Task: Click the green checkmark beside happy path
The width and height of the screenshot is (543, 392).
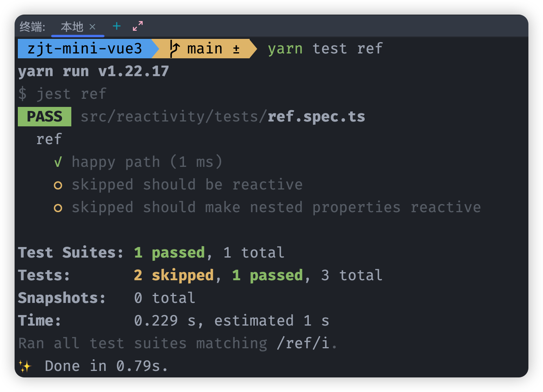Action: pos(58,162)
